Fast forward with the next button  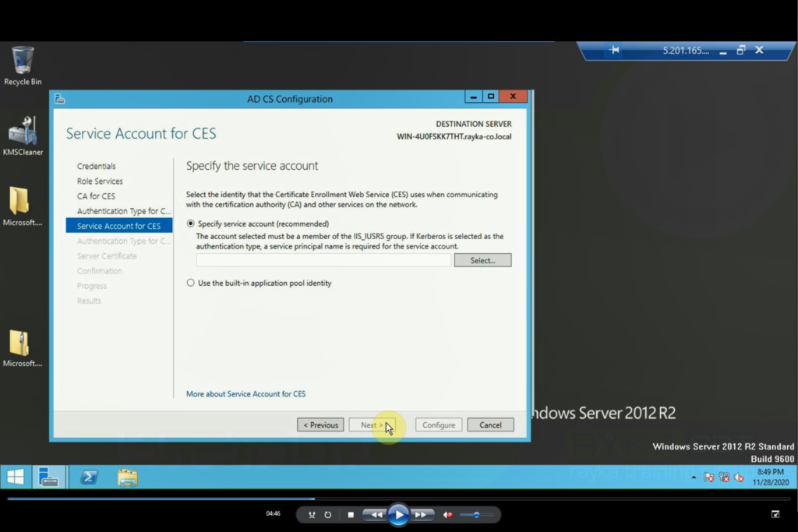[x=422, y=515]
